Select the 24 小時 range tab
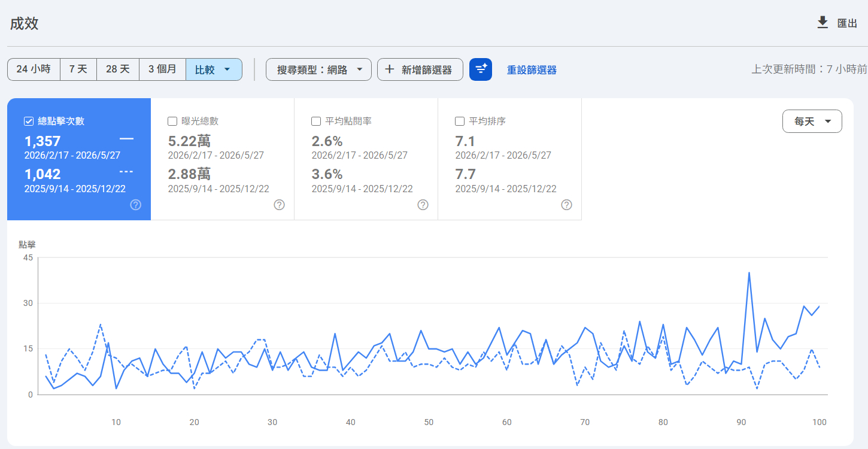This screenshot has height=449, width=868. click(34, 69)
